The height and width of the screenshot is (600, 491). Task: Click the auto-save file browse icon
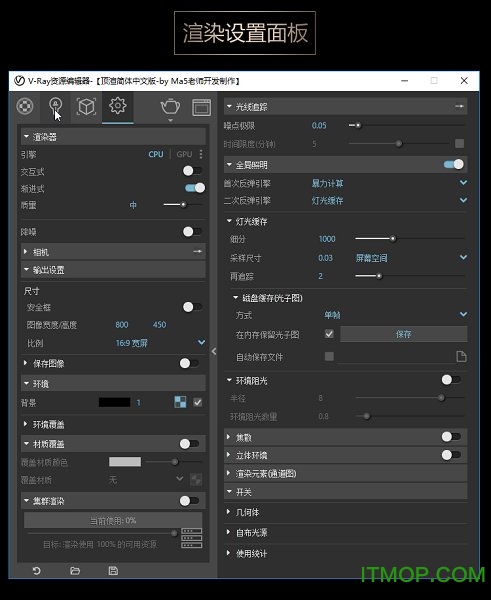click(x=462, y=356)
